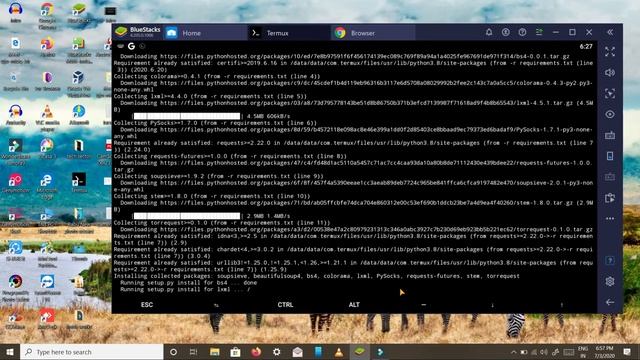Viewport: 640px width, 360px height.
Task: Tap the up arrow key in Termux
Action: point(562,305)
